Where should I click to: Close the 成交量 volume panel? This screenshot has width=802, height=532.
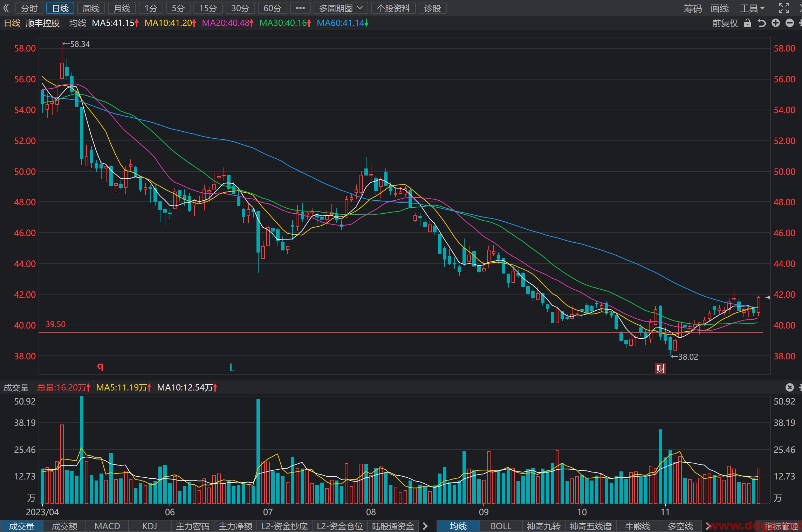(789, 387)
